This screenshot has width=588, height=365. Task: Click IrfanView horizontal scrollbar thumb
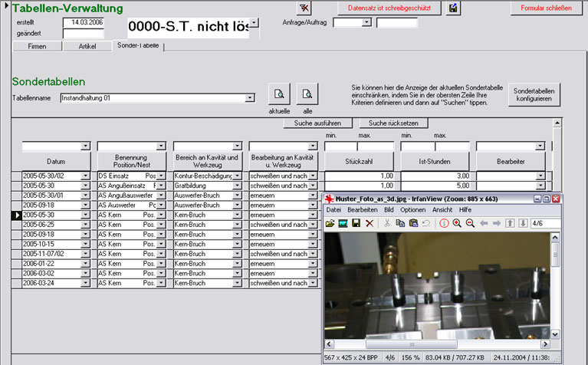point(412,344)
